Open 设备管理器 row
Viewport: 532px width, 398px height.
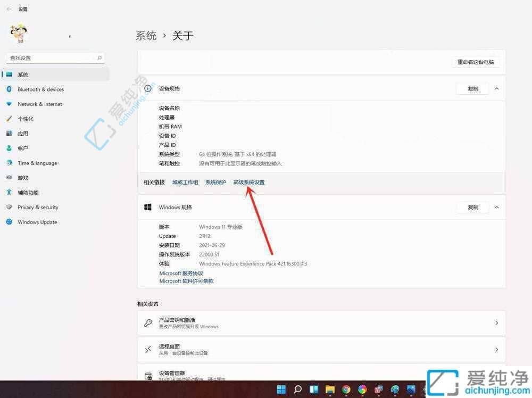point(321,372)
